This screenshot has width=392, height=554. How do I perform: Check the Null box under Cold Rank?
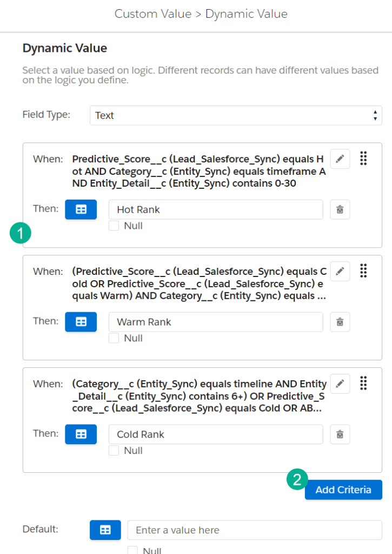(114, 451)
